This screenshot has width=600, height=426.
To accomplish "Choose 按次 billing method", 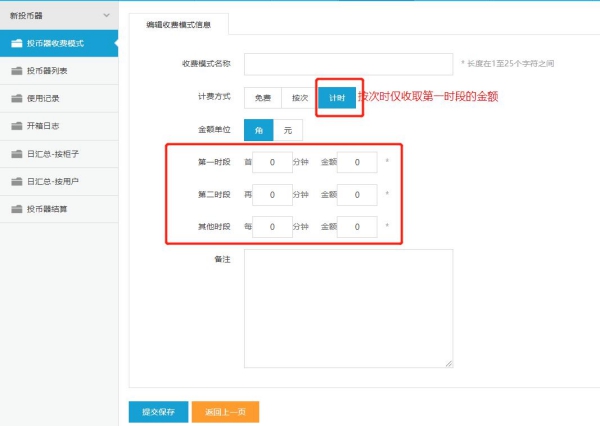I will [300, 98].
